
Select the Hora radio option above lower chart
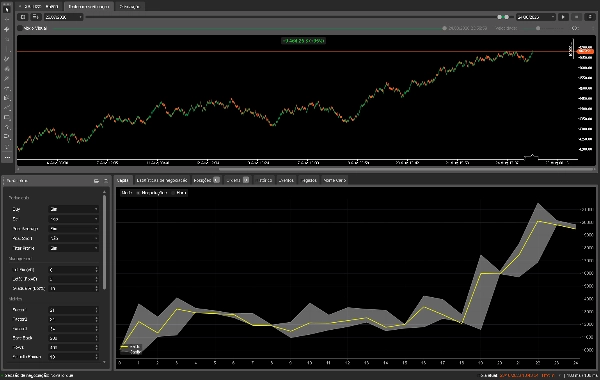[179, 193]
